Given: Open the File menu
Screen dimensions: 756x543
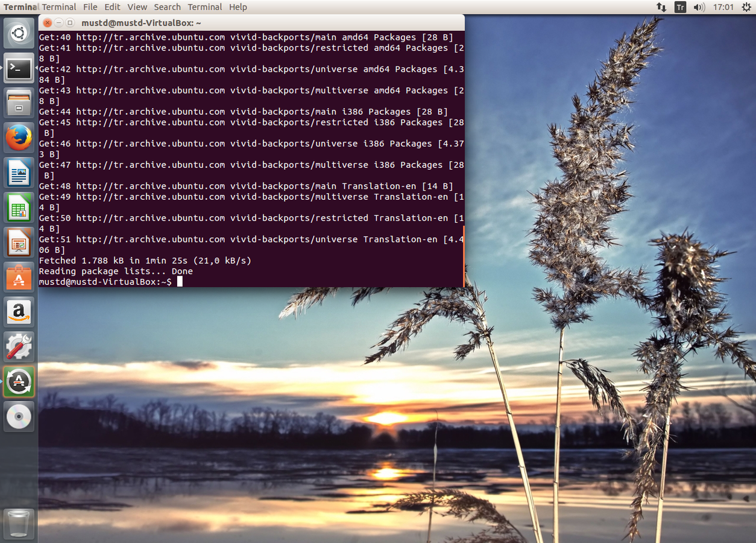Looking at the screenshot, I should (x=90, y=7).
